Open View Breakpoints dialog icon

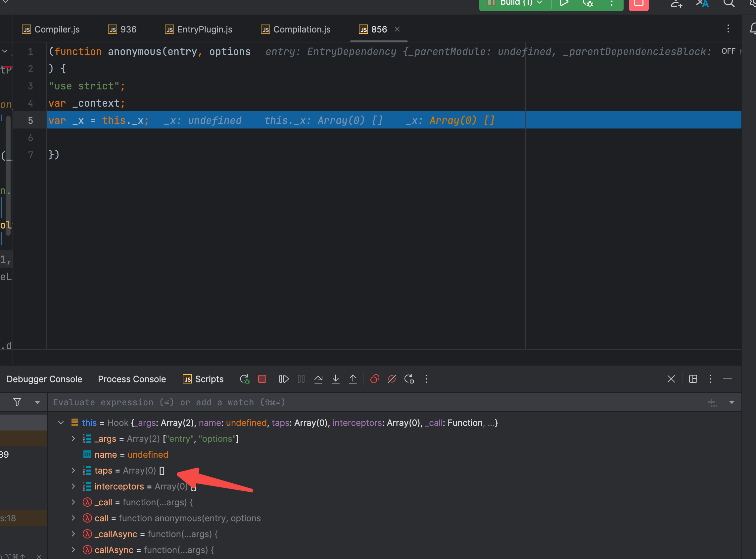(x=375, y=379)
